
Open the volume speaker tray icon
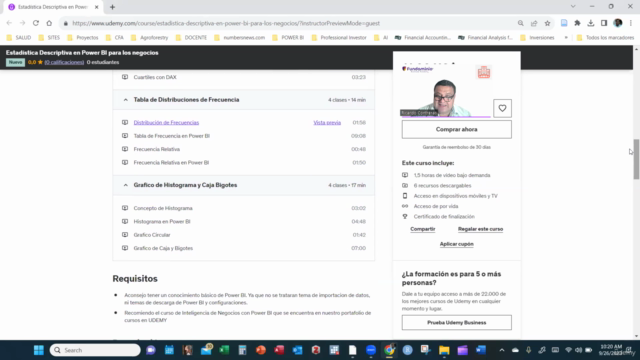578,350
